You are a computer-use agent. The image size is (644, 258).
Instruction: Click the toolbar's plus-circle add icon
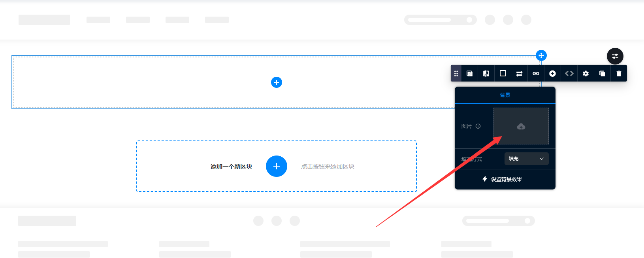click(x=553, y=74)
